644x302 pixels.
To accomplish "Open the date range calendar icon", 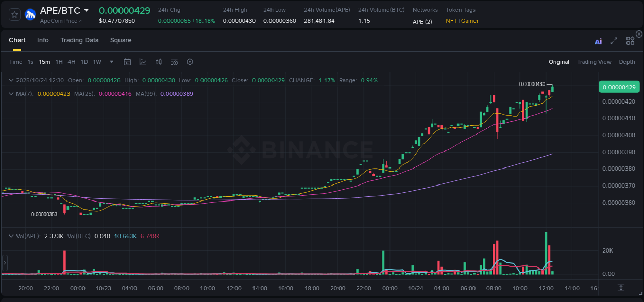I will pos(127,62).
